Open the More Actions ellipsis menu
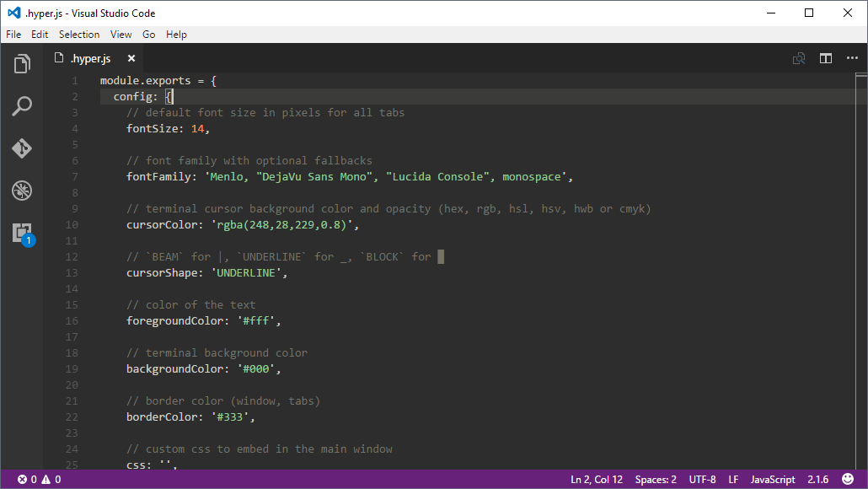This screenshot has width=868, height=489. coord(852,58)
